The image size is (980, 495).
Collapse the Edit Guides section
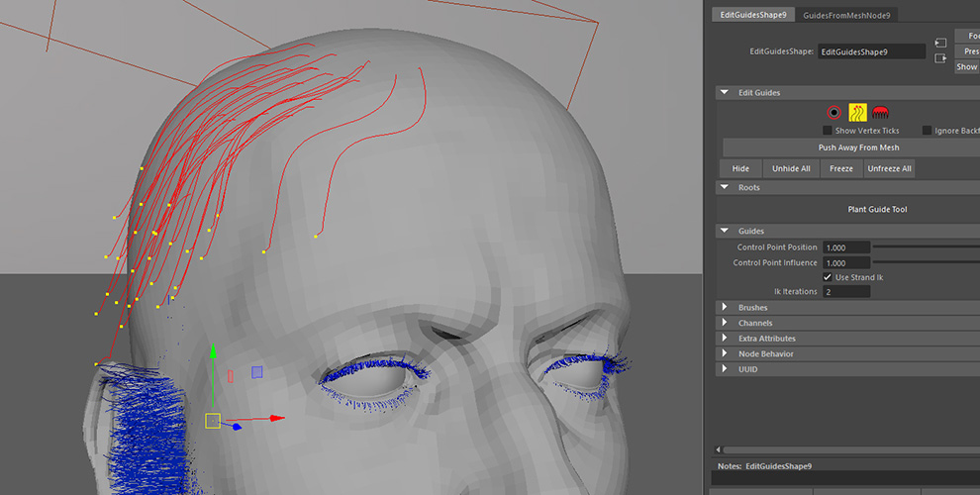pos(725,93)
